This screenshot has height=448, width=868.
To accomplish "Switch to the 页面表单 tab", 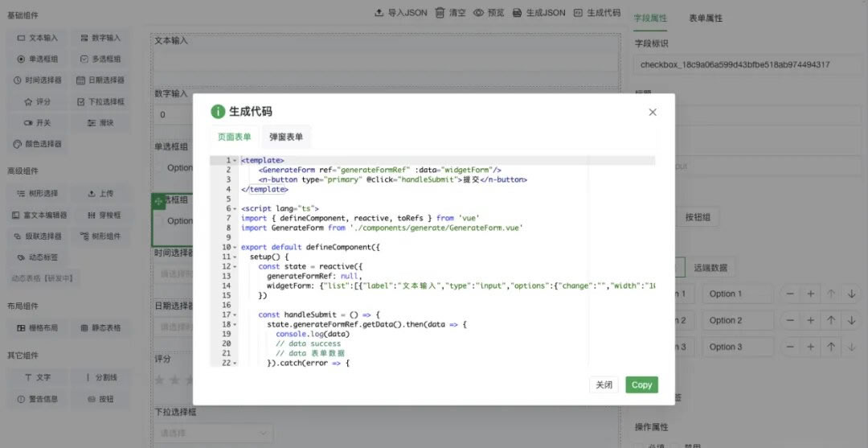I will [x=234, y=138].
